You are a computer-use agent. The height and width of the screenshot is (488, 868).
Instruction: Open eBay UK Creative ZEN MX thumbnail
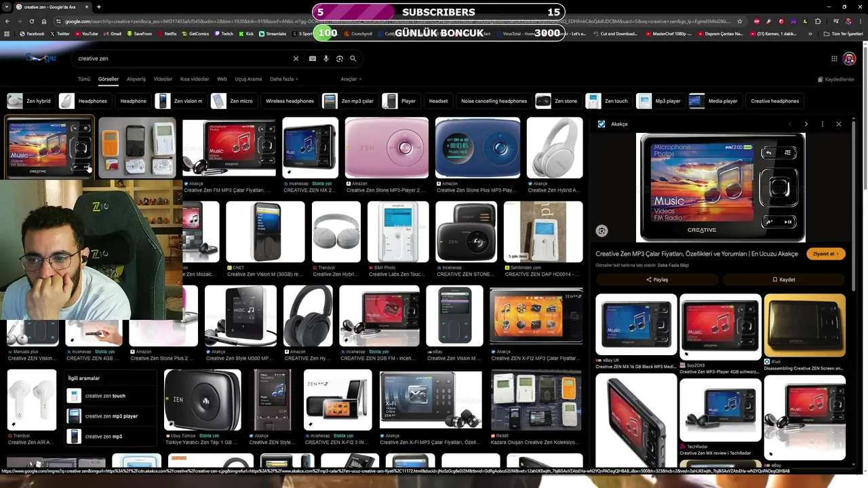(x=636, y=325)
